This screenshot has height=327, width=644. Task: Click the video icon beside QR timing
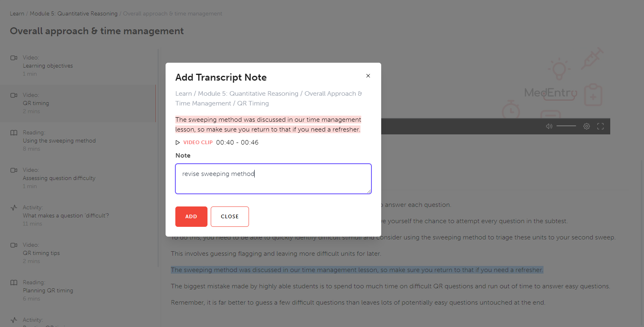[14, 95]
